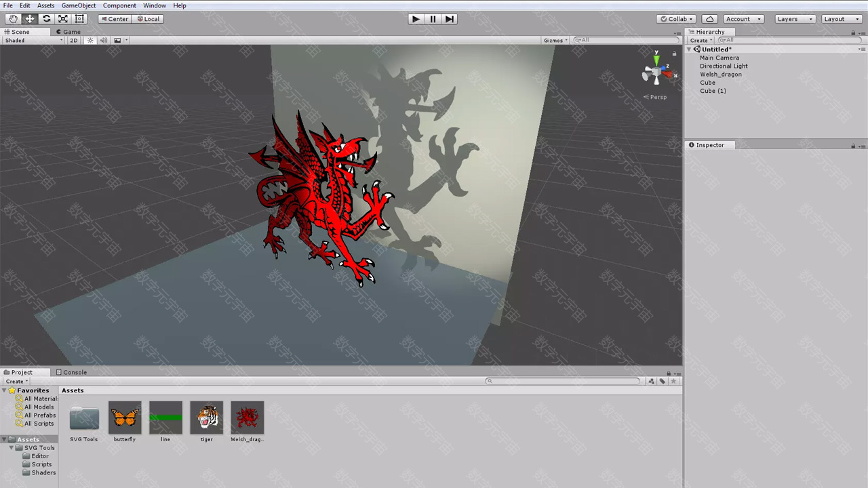Screen dimensions: 868x488
Task: Click Search by Label icon in Project
Action: (x=663, y=381)
